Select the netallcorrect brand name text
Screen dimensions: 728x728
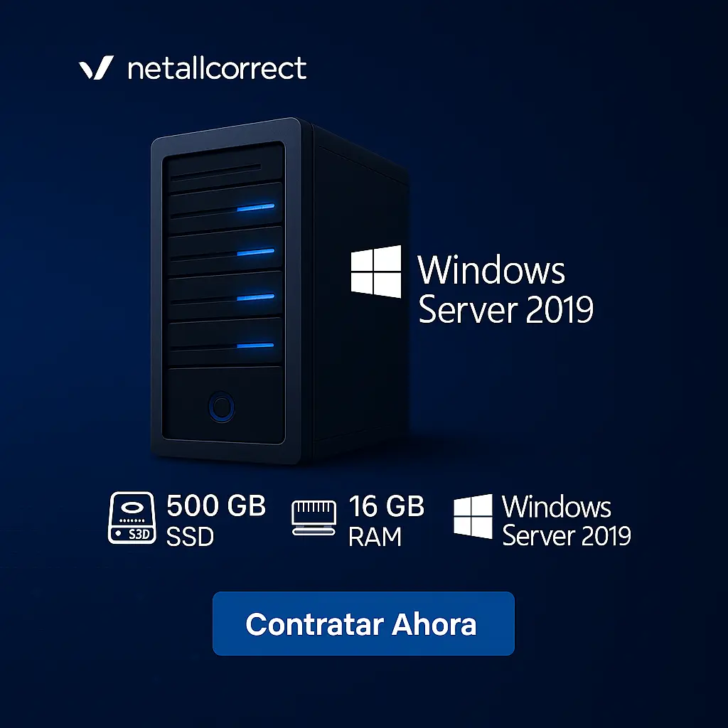(x=217, y=68)
